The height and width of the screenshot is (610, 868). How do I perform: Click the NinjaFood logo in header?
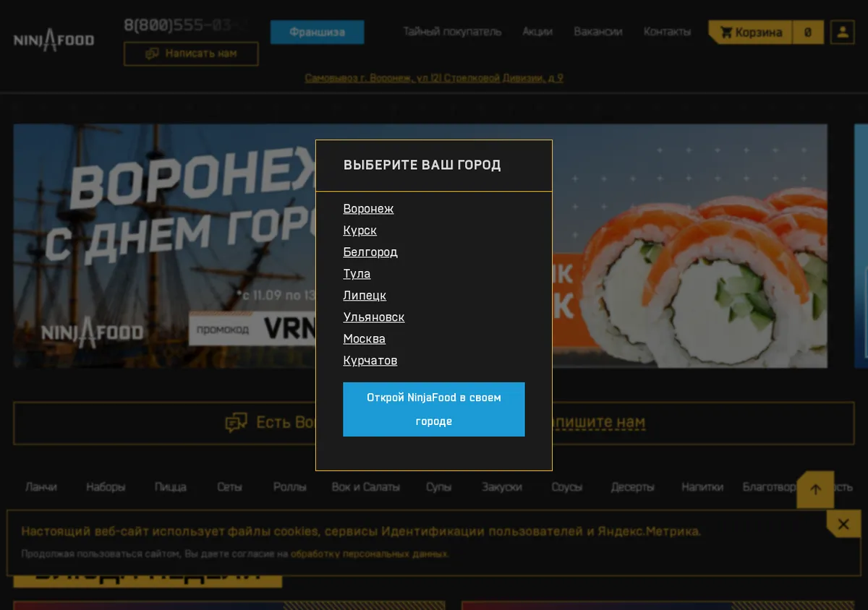(54, 39)
